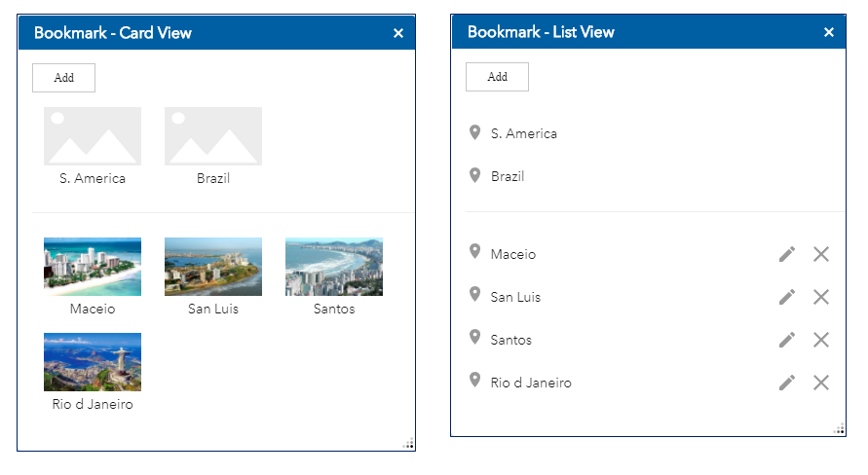This screenshot has width=868, height=475.
Task: Delete the Santos bookmark with X icon
Action: point(821,340)
